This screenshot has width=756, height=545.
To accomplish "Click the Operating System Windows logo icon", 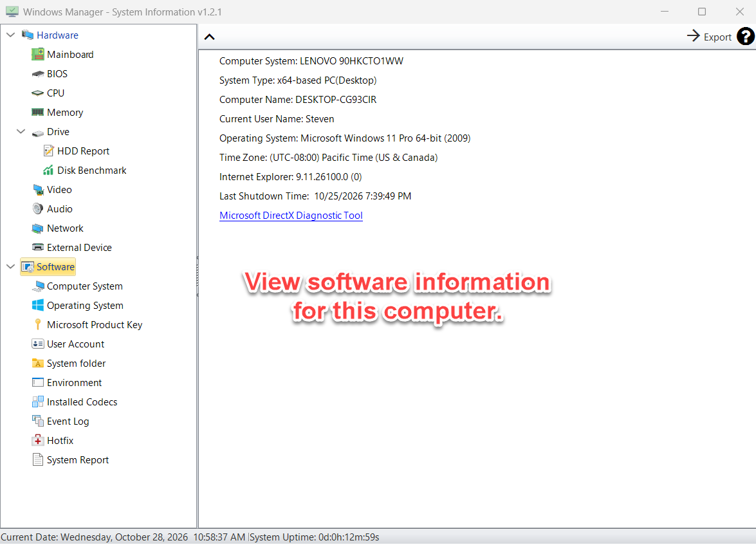I will point(37,305).
